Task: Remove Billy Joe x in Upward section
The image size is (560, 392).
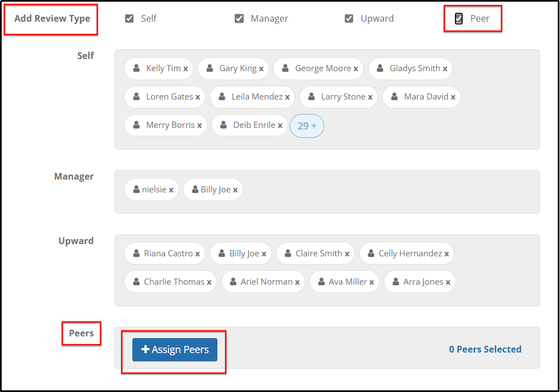Action: click(264, 254)
